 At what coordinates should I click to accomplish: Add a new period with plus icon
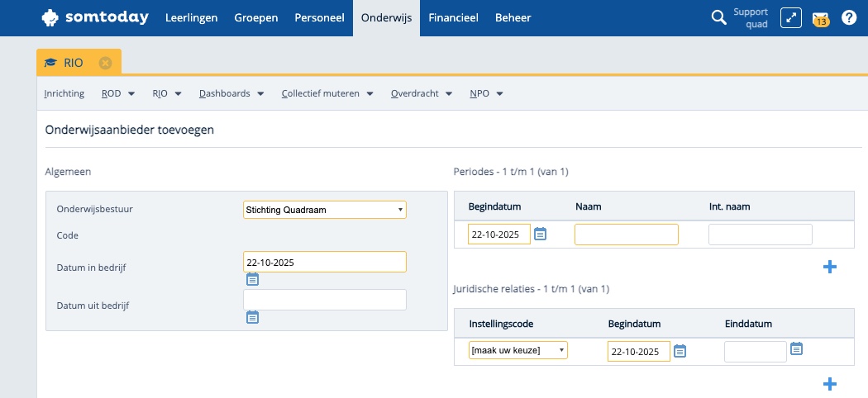(x=830, y=267)
